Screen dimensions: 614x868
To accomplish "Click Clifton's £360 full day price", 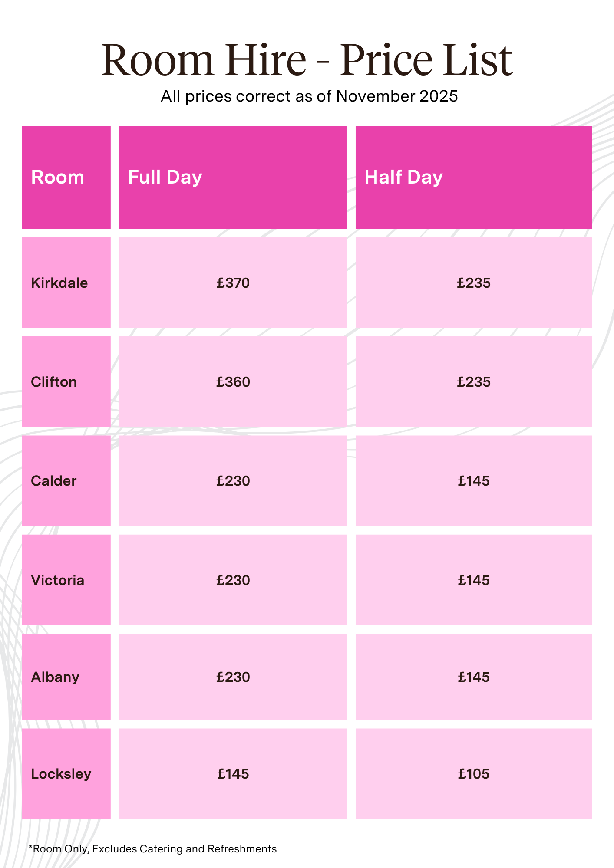I will coord(233,382).
